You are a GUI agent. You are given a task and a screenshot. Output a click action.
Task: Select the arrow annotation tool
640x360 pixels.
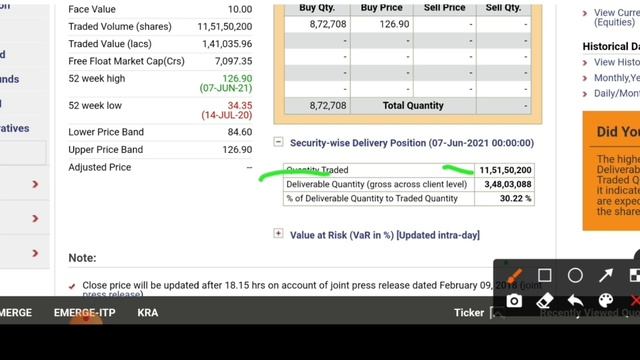(x=606, y=276)
